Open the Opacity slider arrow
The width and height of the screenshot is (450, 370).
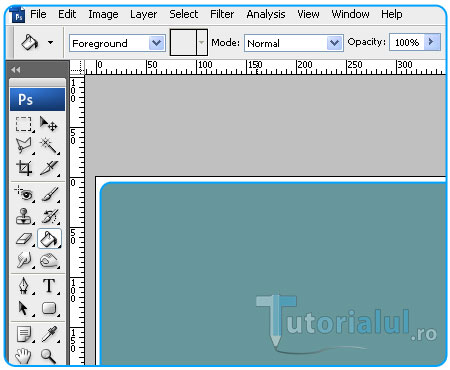click(432, 42)
